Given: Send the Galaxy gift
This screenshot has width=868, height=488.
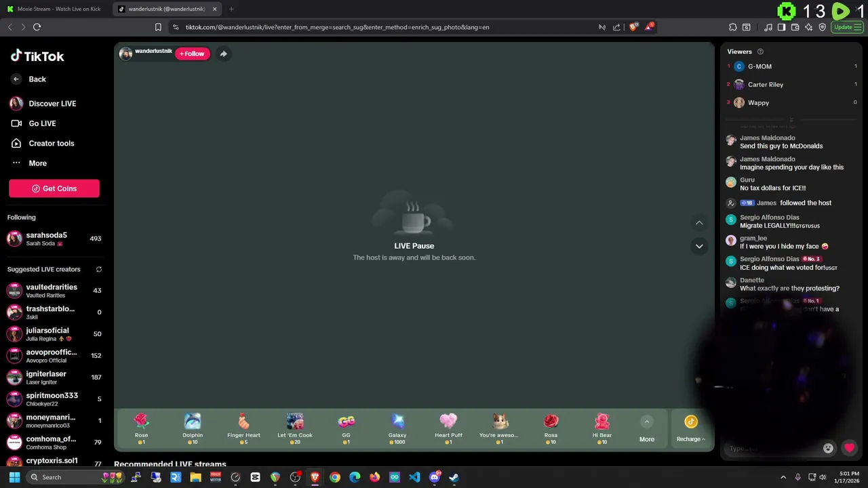Looking at the screenshot, I should [397, 428].
